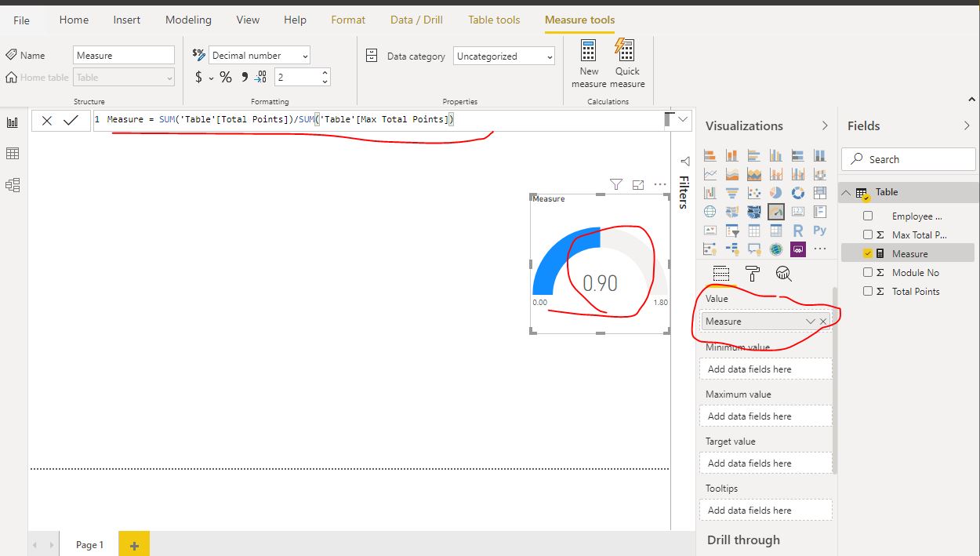Open the Analytics magnifier pane
Image resolution: width=980 pixels, height=556 pixels.
(x=783, y=274)
